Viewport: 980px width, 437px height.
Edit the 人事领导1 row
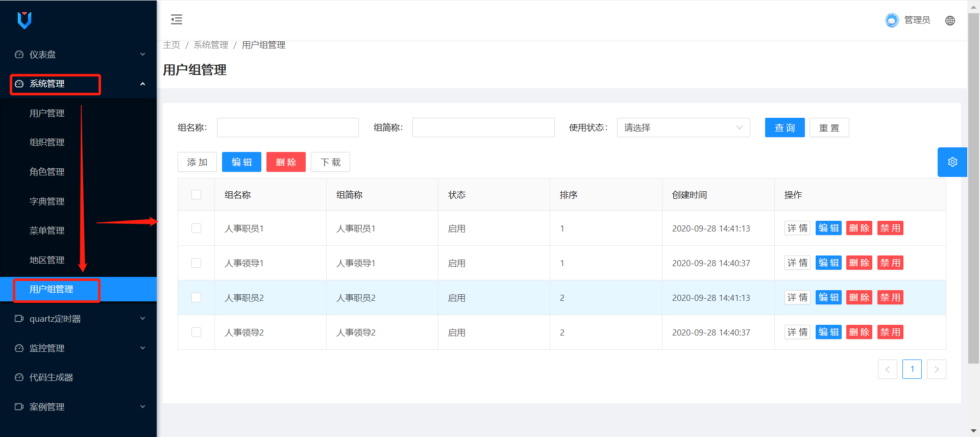tap(828, 263)
